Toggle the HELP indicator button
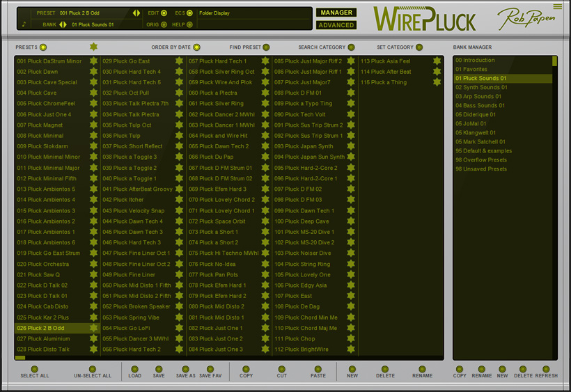 point(189,25)
